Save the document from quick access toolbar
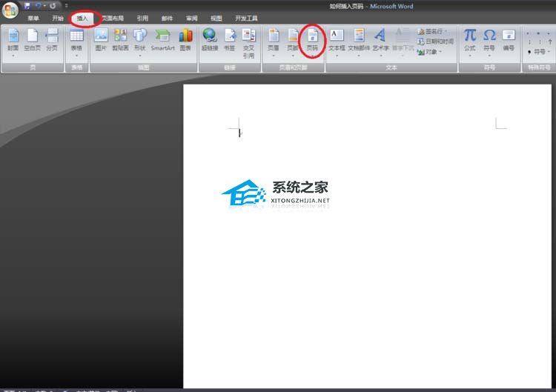 pyautogui.click(x=27, y=5)
